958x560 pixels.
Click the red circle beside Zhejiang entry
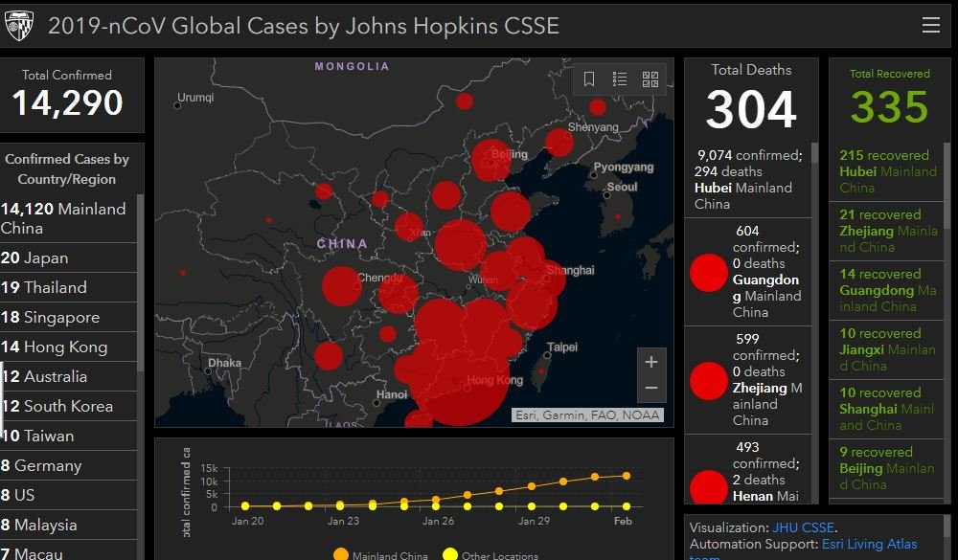point(709,380)
